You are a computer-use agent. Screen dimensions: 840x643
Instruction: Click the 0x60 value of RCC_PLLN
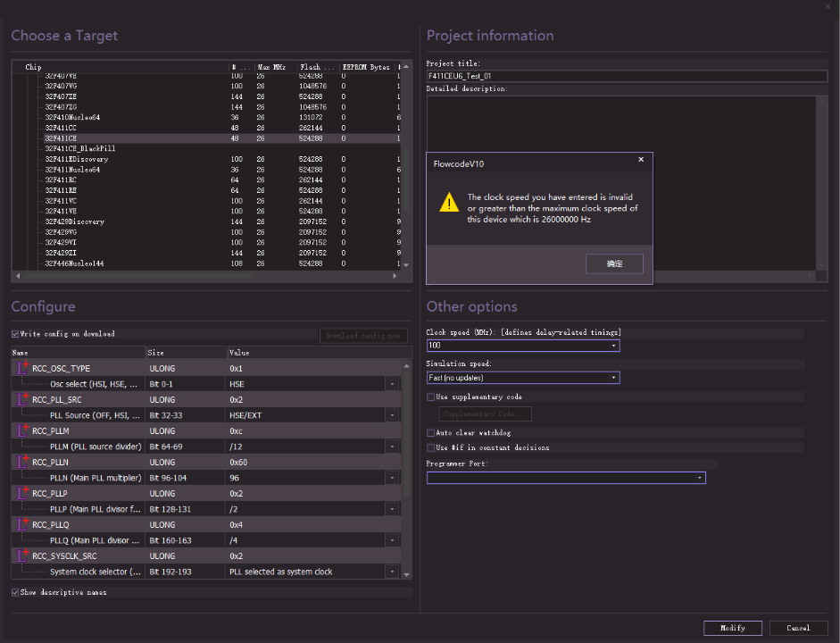(x=238, y=462)
